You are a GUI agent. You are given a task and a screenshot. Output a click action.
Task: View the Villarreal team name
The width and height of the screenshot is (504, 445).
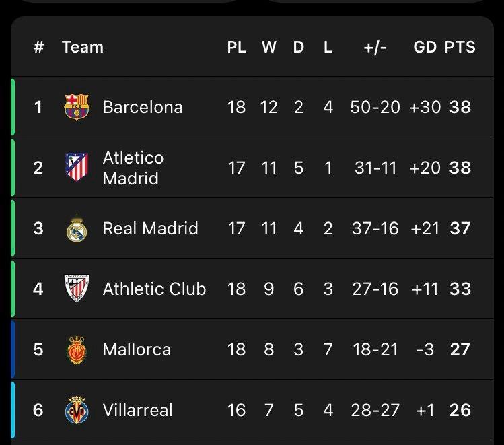[137, 410]
